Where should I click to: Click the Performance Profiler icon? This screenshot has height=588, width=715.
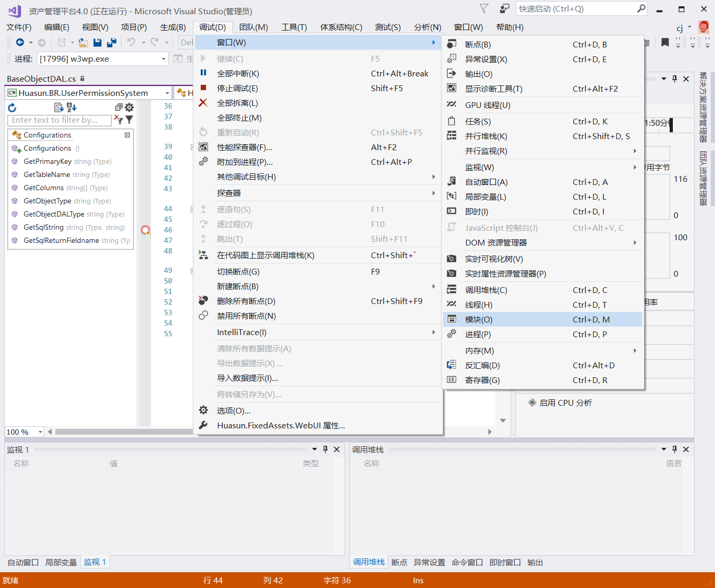pos(203,147)
